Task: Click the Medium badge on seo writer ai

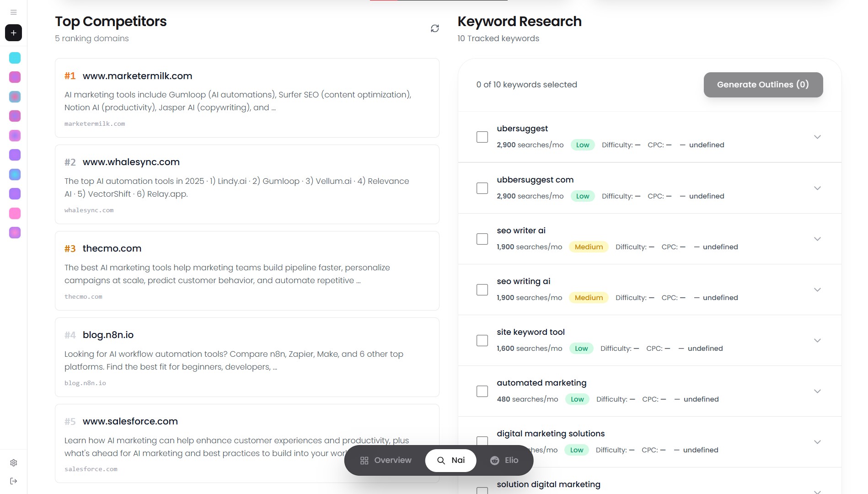Action: point(589,247)
